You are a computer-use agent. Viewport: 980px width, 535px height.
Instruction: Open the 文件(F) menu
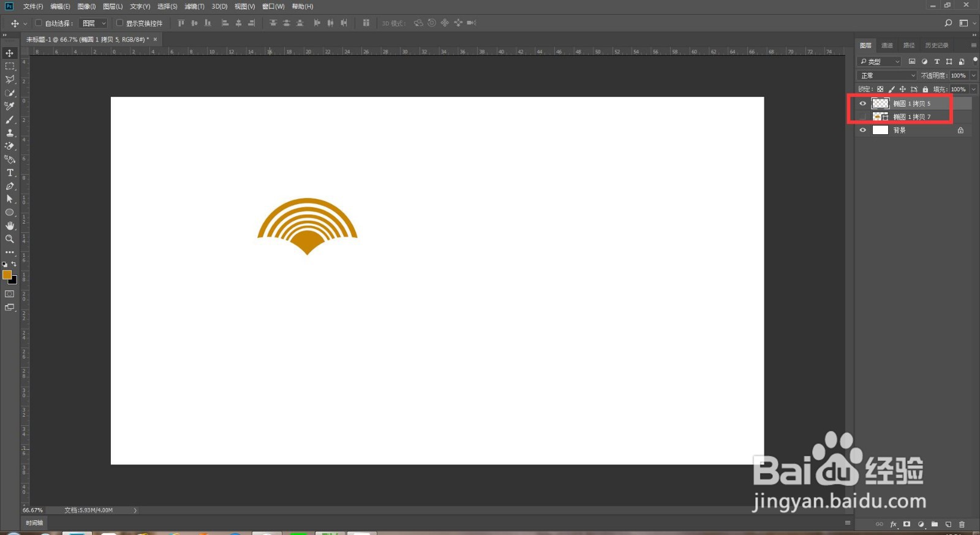[33, 7]
